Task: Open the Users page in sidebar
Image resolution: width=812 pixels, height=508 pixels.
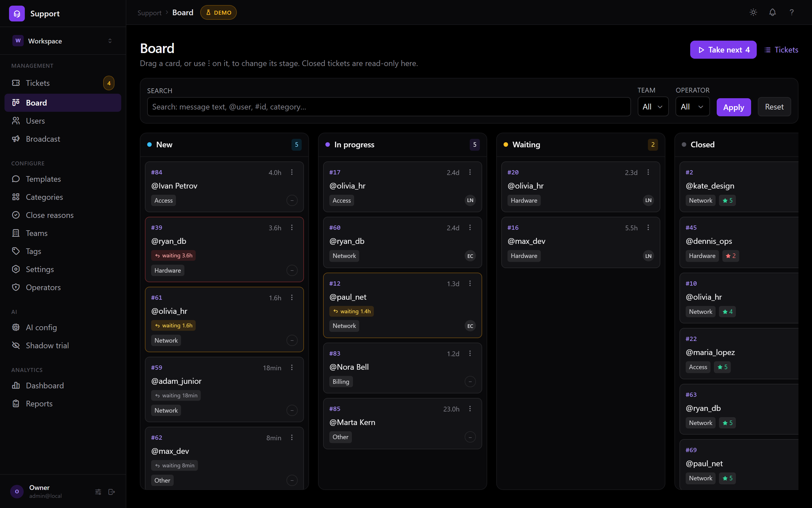Action: (x=63, y=121)
